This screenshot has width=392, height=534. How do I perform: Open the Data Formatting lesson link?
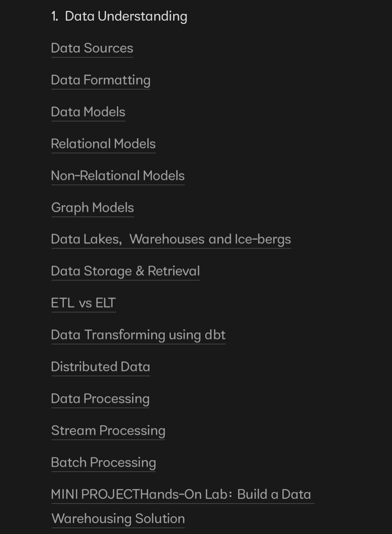point(101,80)
